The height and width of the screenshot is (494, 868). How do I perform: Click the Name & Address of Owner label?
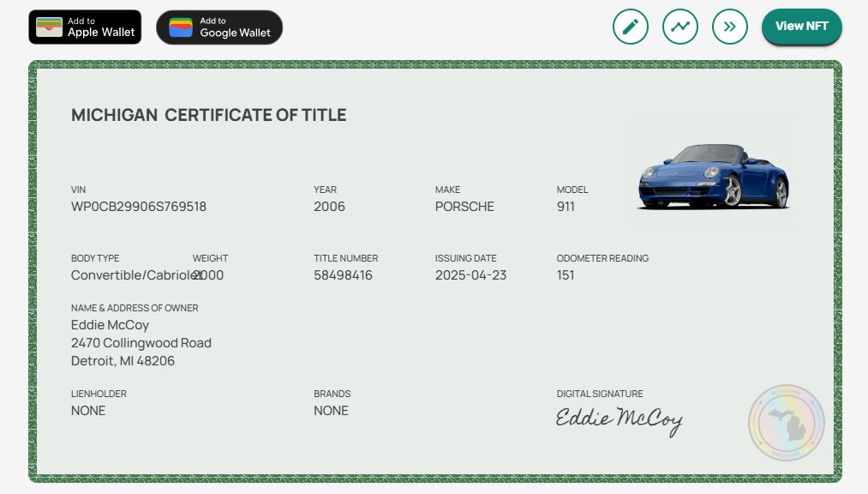coord(135,308)
